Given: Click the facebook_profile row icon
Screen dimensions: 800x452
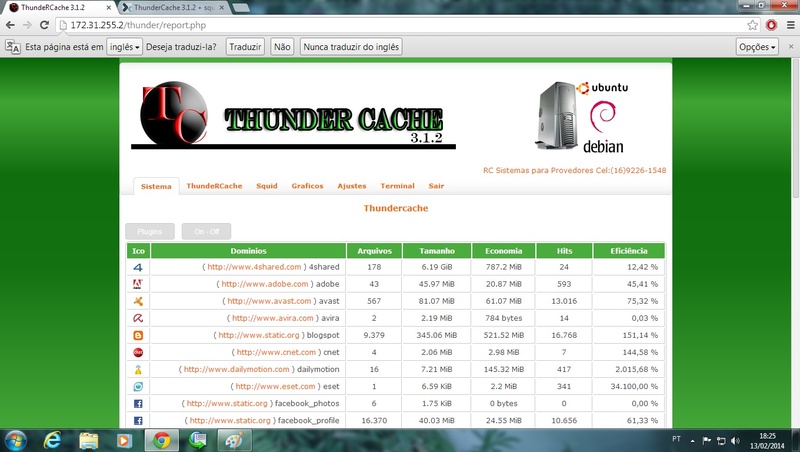Looking at the screenshot, I should click(138, 420).
